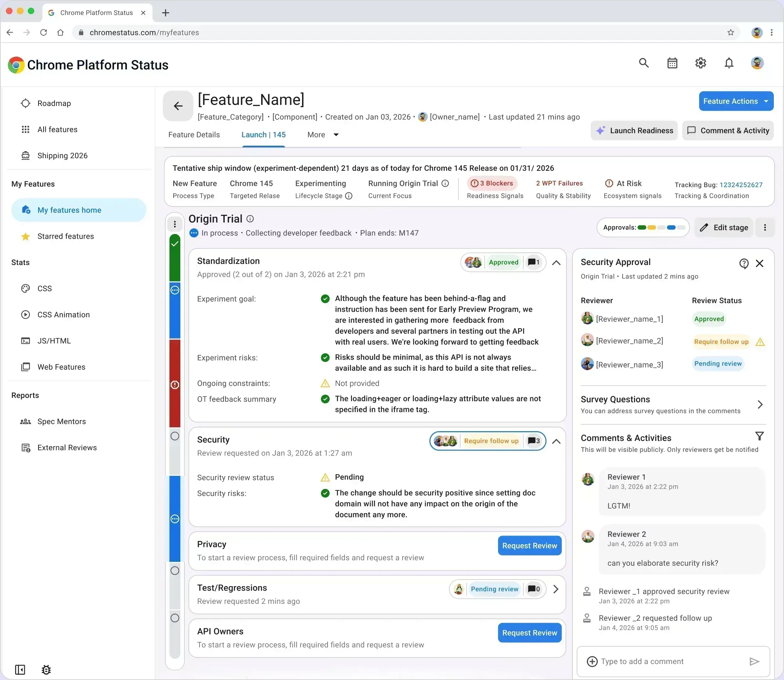Image resolution: width=784 pixels, height=680 pixels.
Task: Open the search icon in header
Action: point(644,63)
